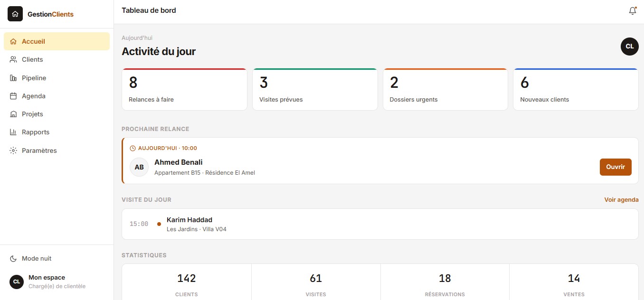Click the VISITE DU JOUR section label
This screenshot has width=644, height=300.
pyautogui.click(x=146, y=200)
